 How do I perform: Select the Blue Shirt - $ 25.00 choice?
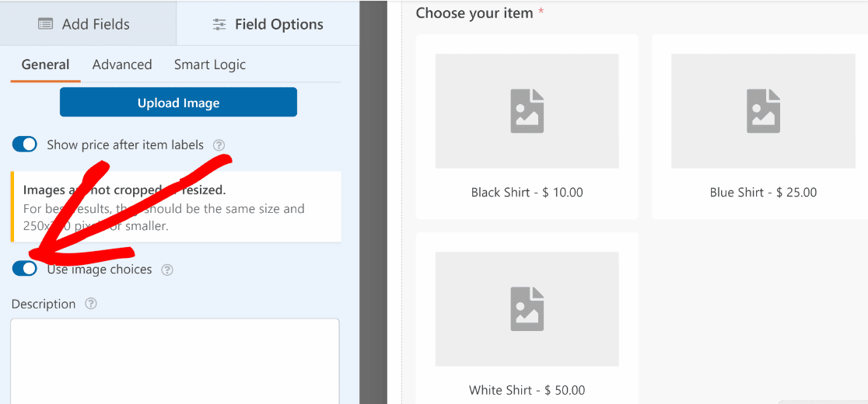(760, 127)
